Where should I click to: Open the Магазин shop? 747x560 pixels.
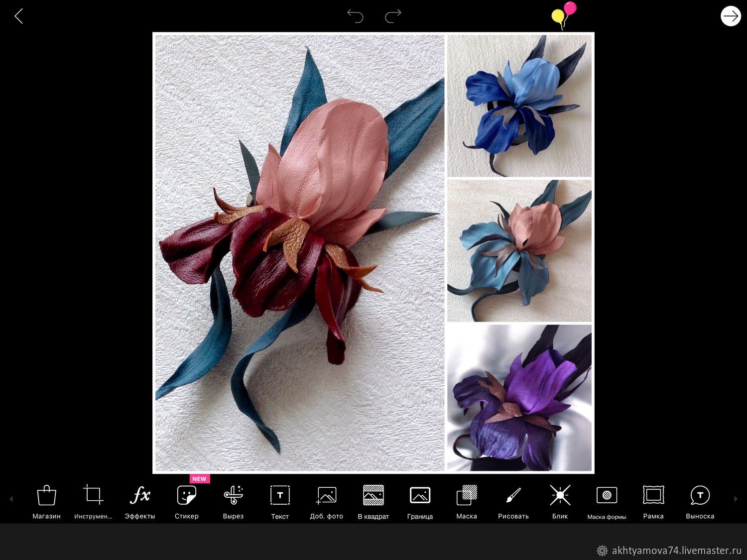pyautogui.click(x=47, y=502)
